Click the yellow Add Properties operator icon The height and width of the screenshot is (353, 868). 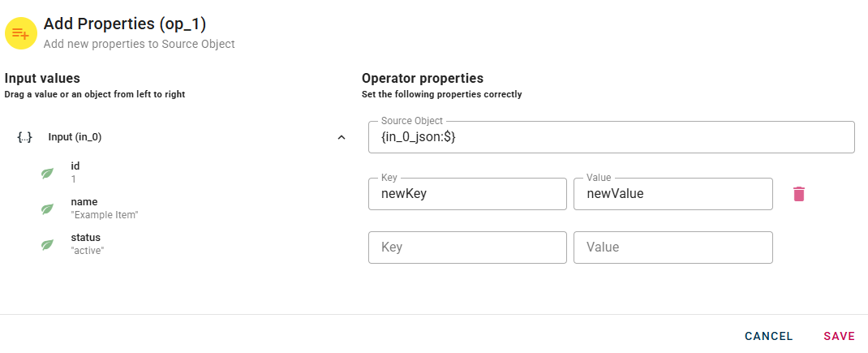[21, 33]
